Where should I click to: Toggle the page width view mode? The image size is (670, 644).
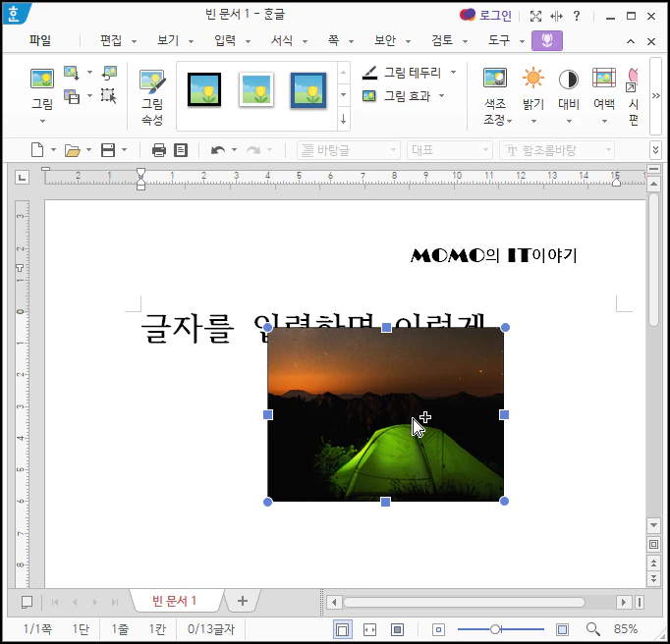[x=369, y=629]
